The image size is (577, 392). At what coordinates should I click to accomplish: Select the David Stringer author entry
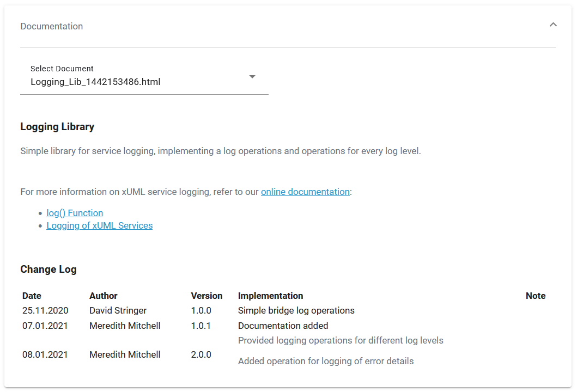pyautogui.click(x=118, y=310)
